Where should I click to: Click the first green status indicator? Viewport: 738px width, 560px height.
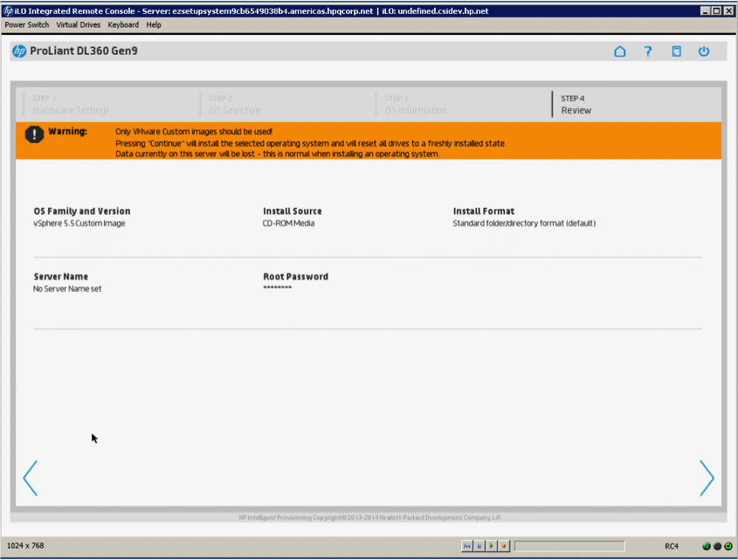[x=706, y=546]
